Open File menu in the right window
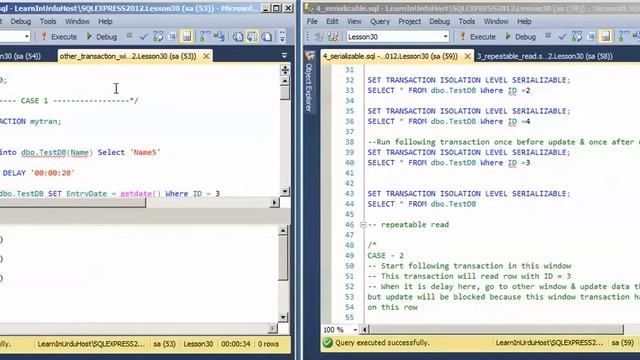The height and width of the screenshot is (360, 640). point(312,21)
